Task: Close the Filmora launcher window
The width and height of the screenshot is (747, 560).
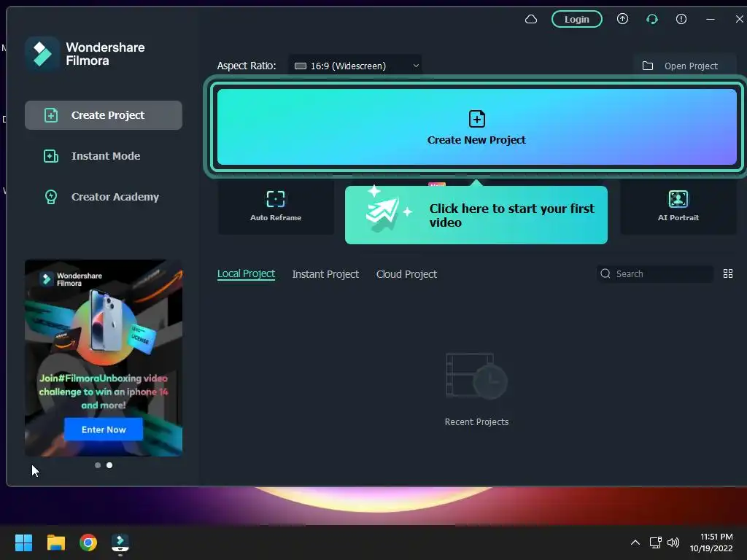Action: pyautogui.click(x=739, y=19)
